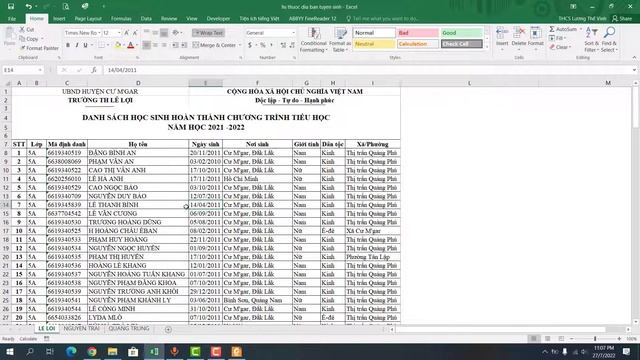Image resolution: width=640 pixels, height=360 pixels.
Task: Increase font size icon
Action: tap(127, 33)
